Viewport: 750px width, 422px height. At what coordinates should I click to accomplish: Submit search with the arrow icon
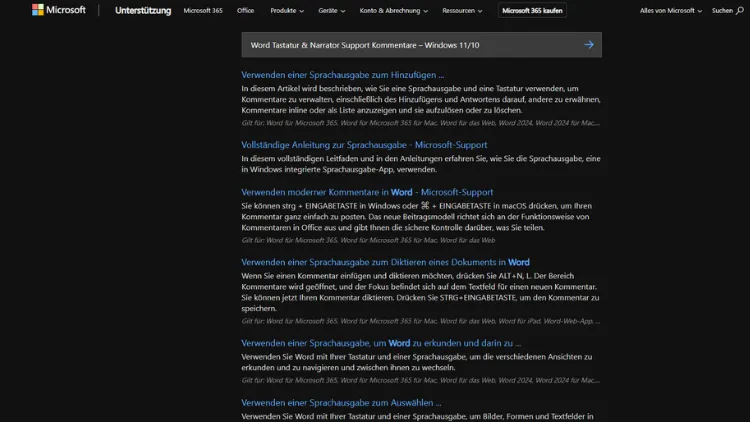[589, 45]
